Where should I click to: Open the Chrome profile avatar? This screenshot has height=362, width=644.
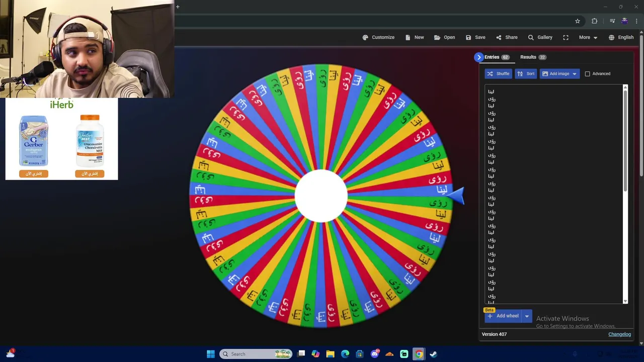(624, 21)
